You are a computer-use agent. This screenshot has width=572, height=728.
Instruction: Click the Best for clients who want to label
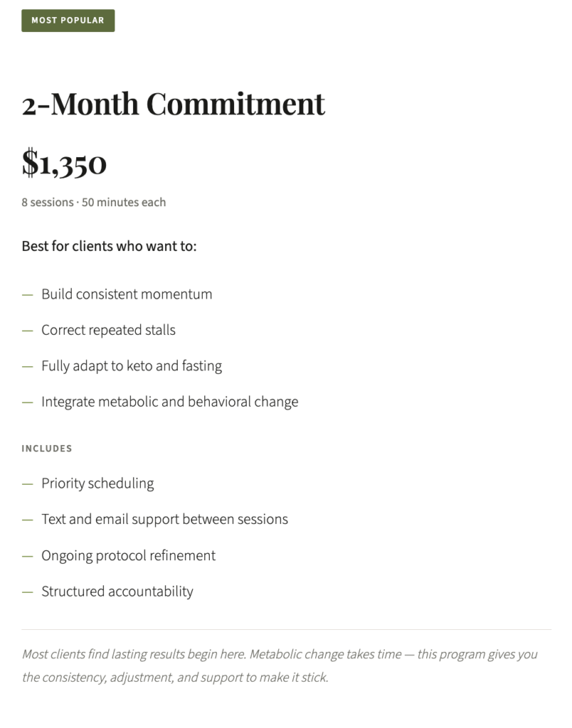pyautogui.click(x=109, y=247)
